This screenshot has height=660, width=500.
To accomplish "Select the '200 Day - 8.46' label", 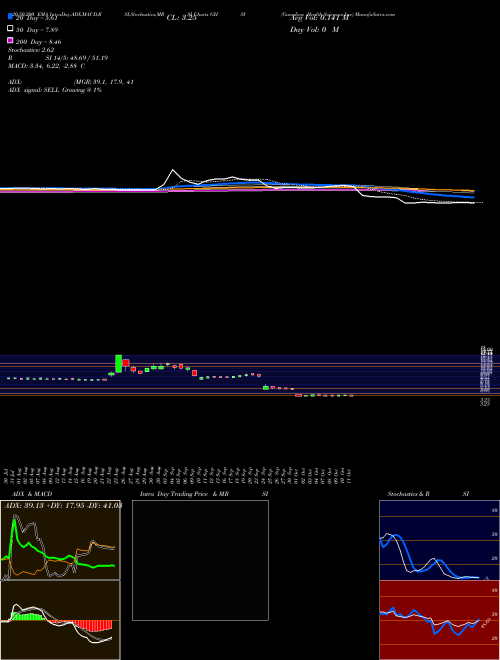I will 38,42.
